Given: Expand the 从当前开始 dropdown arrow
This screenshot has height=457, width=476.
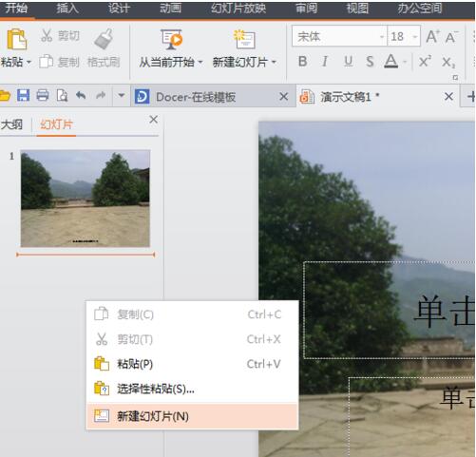Looking at the screenshot, I should [x=200, y=62].
